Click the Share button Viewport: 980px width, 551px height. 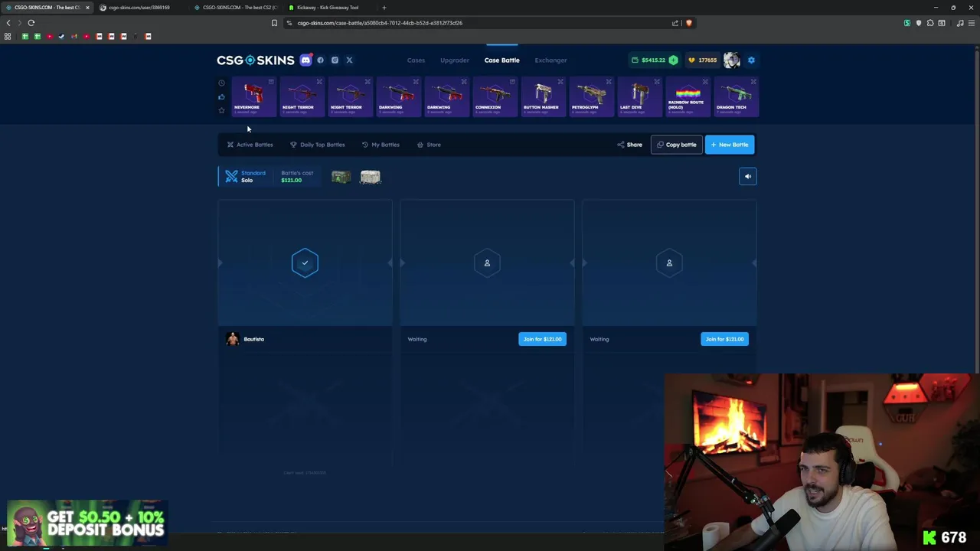pyautogui.click(x=629, y=145)
